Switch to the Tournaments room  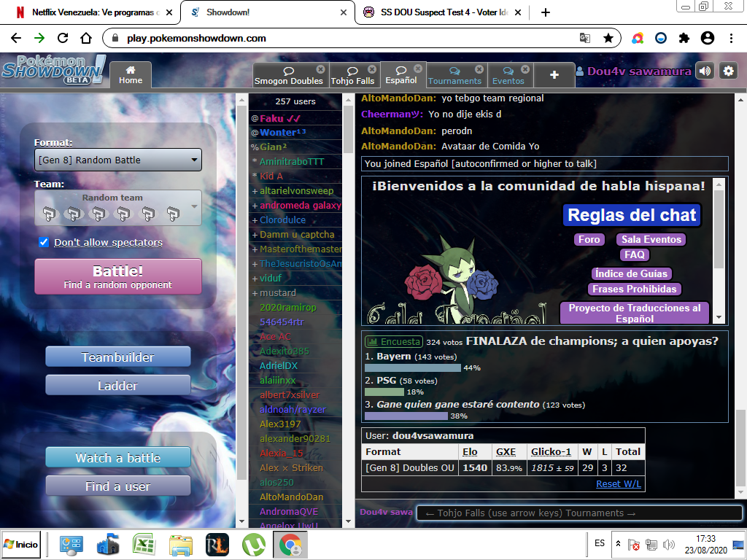[454, 76]
